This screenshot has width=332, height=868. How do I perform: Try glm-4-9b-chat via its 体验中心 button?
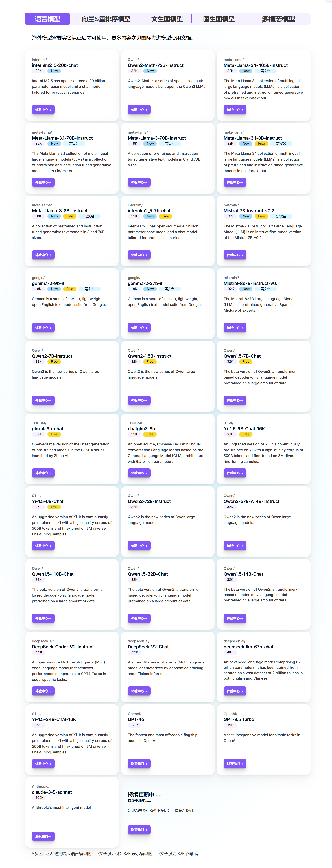[43, 473]
